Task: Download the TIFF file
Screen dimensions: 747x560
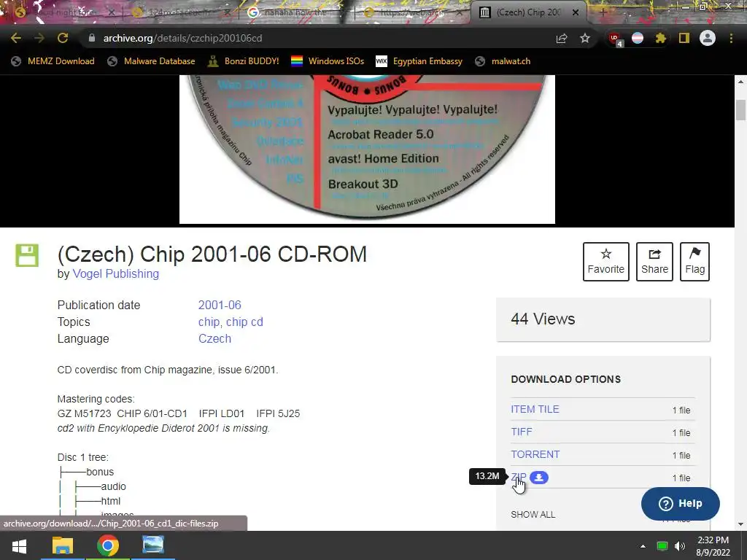Action: tap(521, 432)
